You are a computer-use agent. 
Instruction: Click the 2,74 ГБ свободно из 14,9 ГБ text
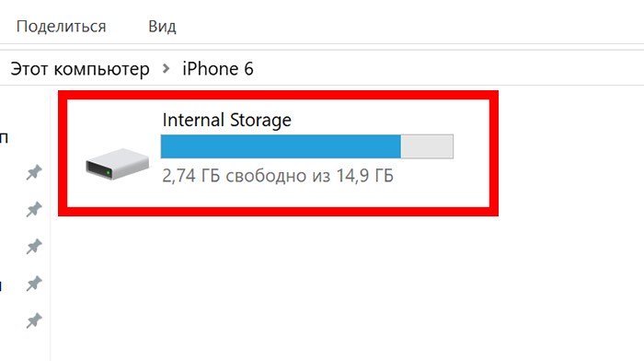[278, 176]
